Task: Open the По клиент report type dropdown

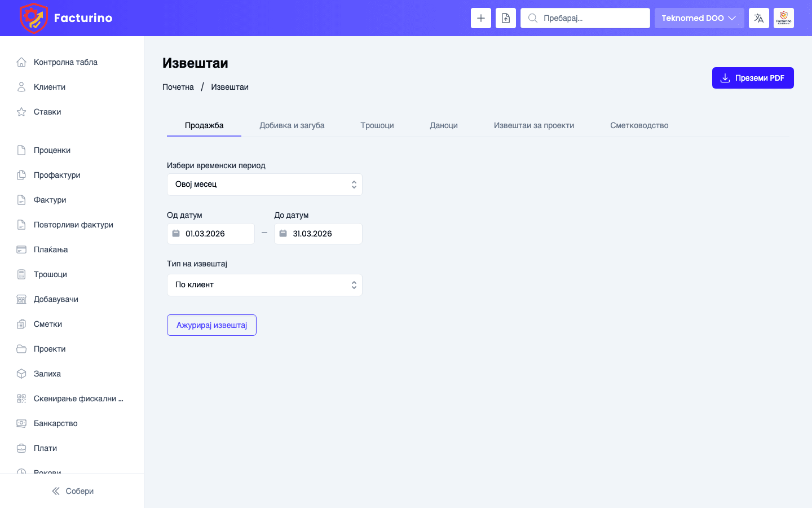Action: click(264, 284)
